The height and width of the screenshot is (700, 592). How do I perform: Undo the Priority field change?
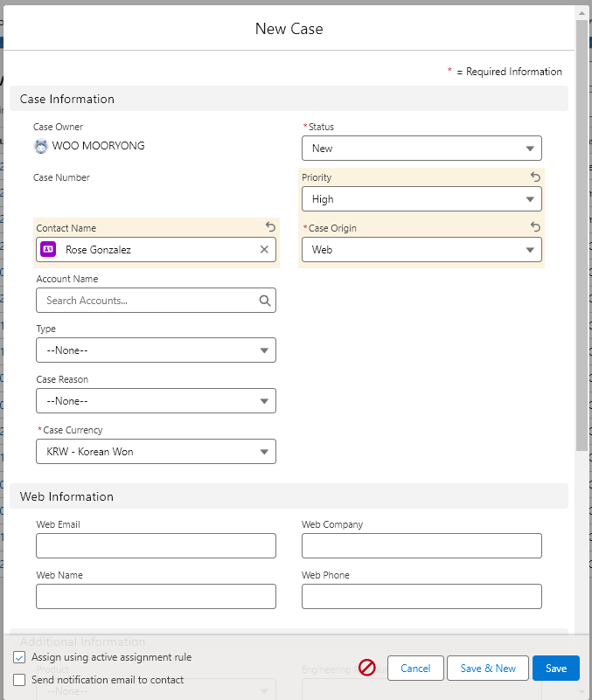[x=536, y=177]
